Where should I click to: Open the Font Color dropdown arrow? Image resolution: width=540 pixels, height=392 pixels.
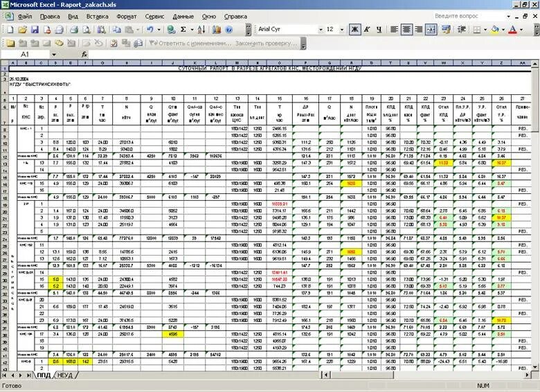tap(521, 30)
